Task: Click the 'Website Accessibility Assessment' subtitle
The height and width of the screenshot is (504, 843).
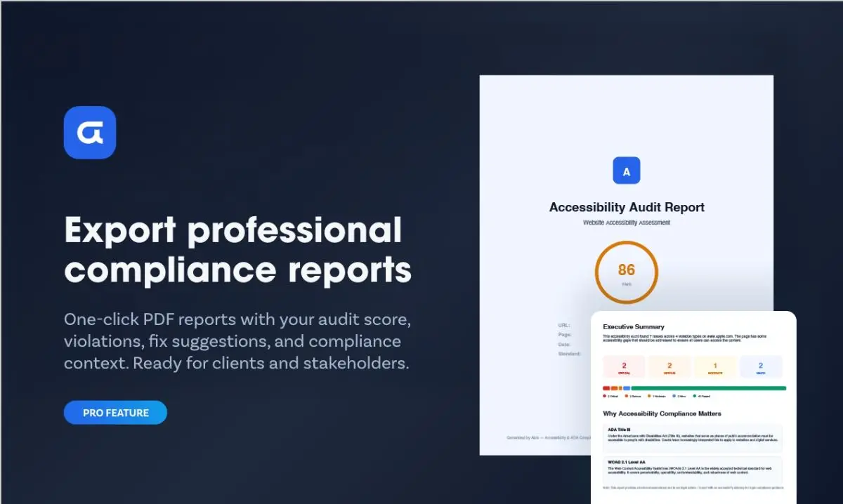Action: point(626,223)
